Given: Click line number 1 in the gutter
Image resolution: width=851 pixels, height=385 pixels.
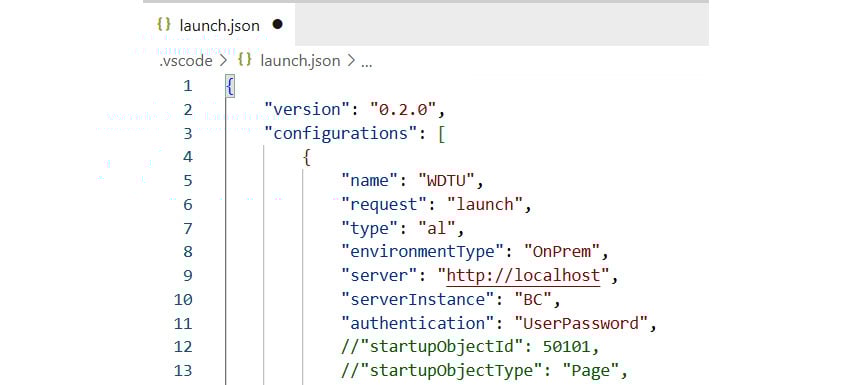Looking at the screenshot, I should click(x=188, y=86).
